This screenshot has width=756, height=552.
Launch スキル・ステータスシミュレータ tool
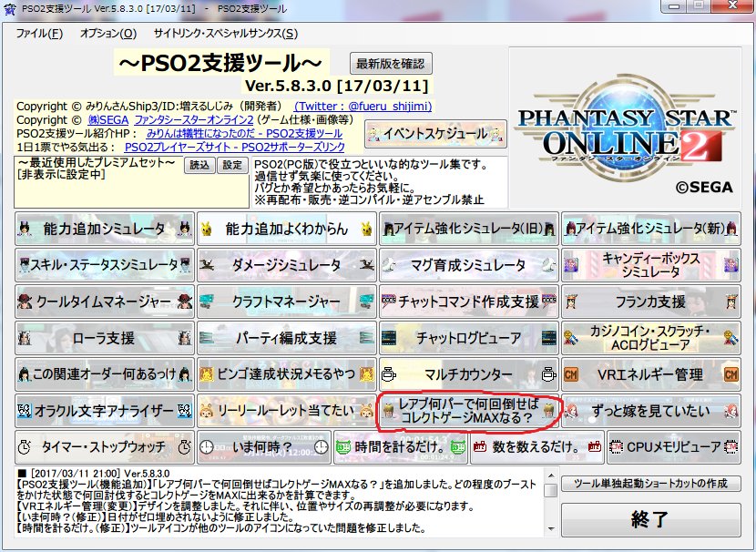105,265
